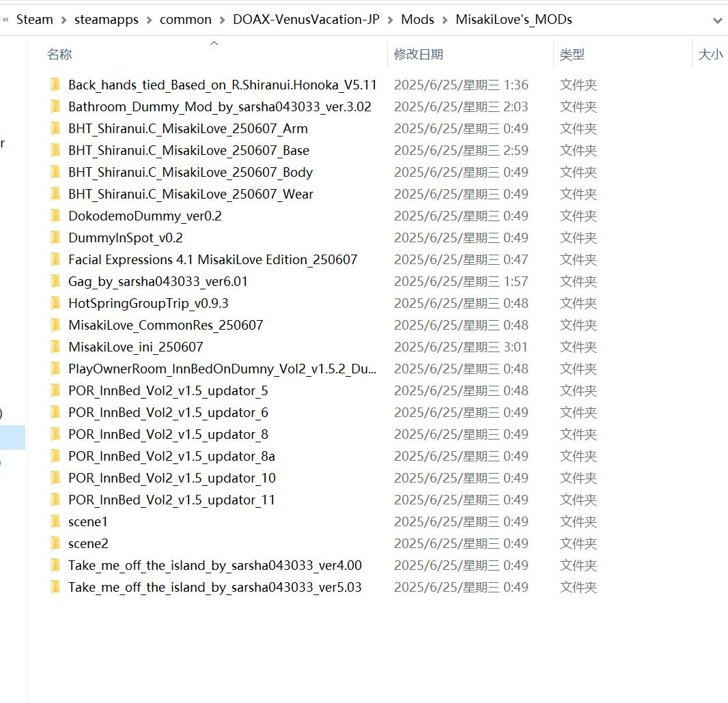Select folder name scene1
Screen dimensions: 728x703
pyautogui.click(x=87, y=521)
